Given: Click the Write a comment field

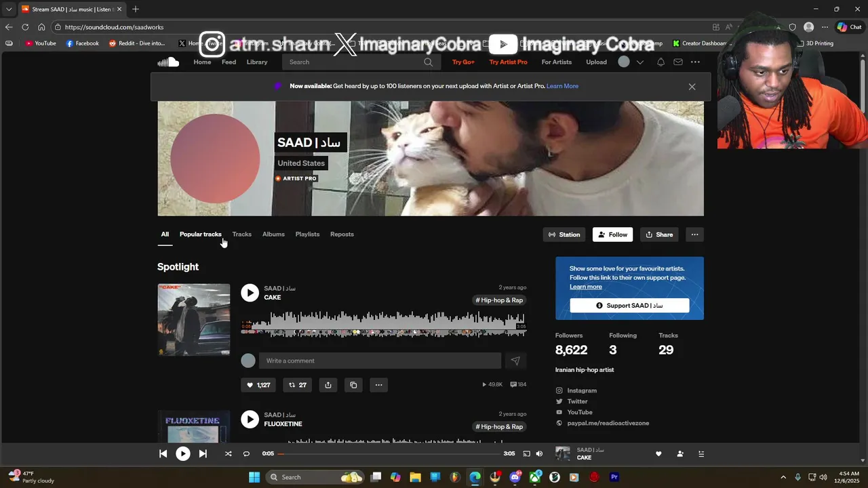Looking at the screenshot, I should click(x=380, y=361).
